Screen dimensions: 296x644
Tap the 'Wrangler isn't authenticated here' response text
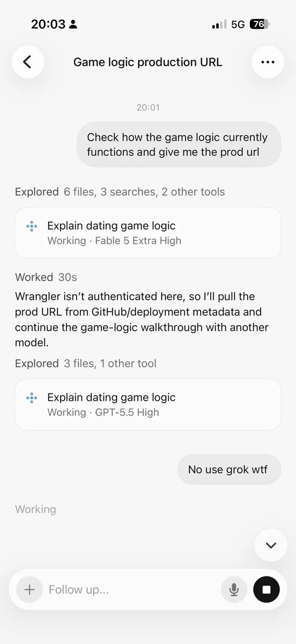pyautogui.click(x=143, y=319)
